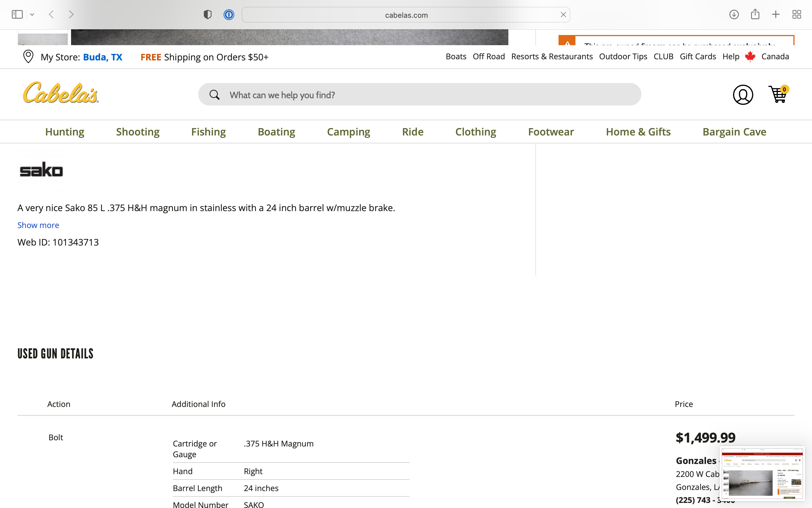Image resolution: width=812 pixels, height=508 pixels.
Task: Open the account profile icon
Action: point(743,95)
